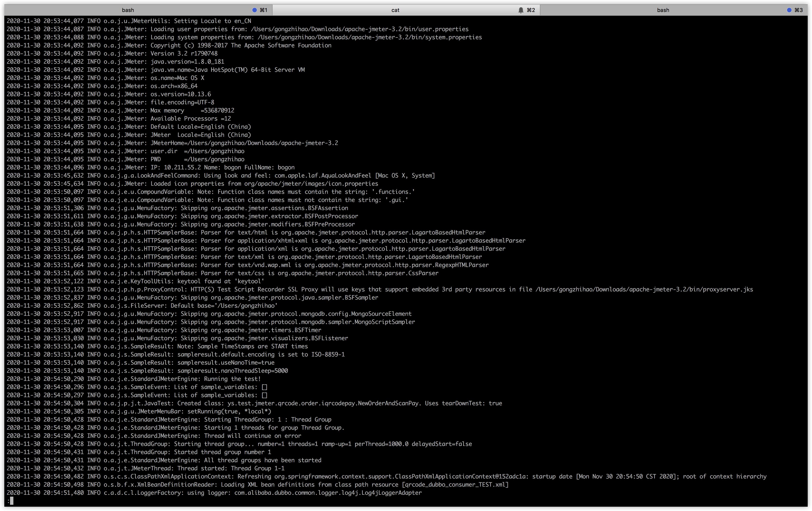Click 'Skipping ...extractor.BSFPostProcessor' line
Image resolution: width=812 pixels, height=511 pixels.
[x=182, y=216]
